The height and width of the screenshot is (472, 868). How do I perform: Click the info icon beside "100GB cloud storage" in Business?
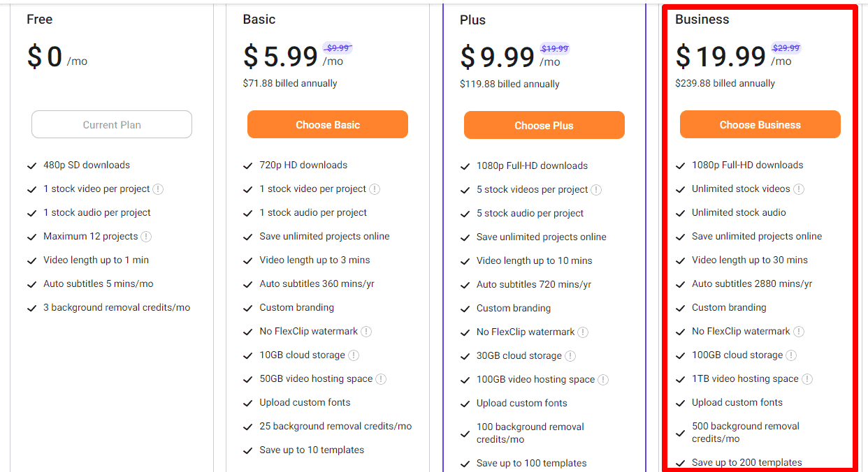pyautogui.click(x=790, y=355)
